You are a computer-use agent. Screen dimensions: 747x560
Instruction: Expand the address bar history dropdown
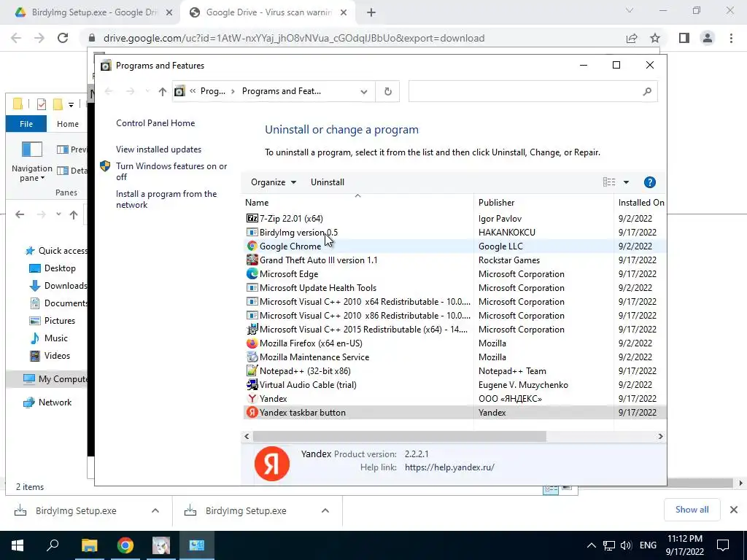tap(364, 91)
